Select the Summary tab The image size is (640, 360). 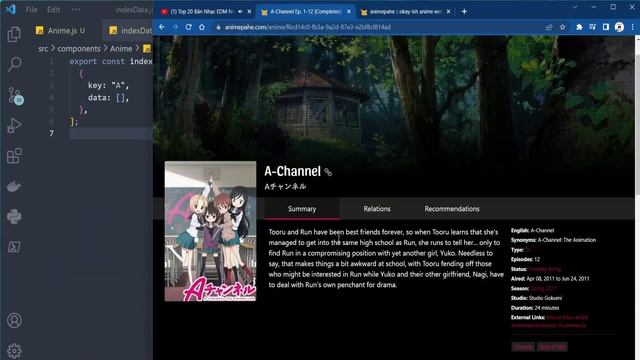[x=302, y=209]
